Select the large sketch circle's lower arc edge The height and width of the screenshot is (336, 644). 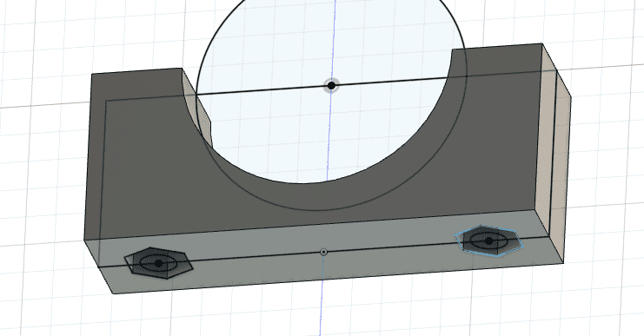329,209
